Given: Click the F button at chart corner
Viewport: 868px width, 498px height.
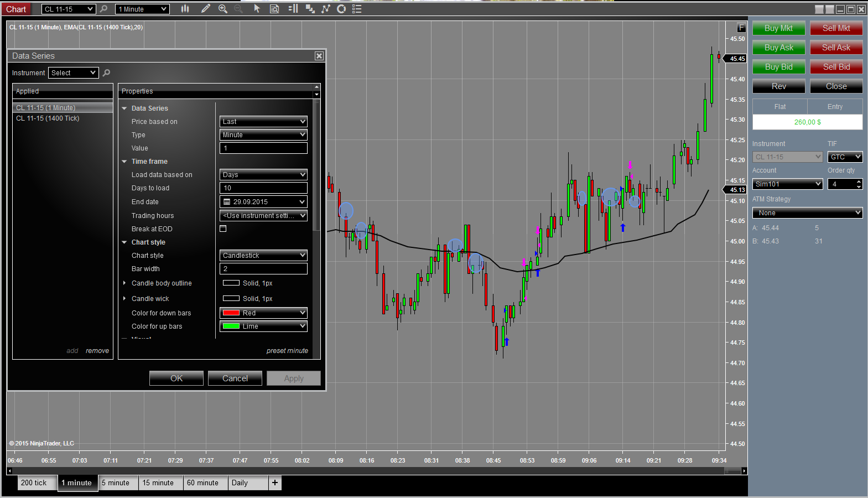Looking at the screenshot, I should coord(742,28).
